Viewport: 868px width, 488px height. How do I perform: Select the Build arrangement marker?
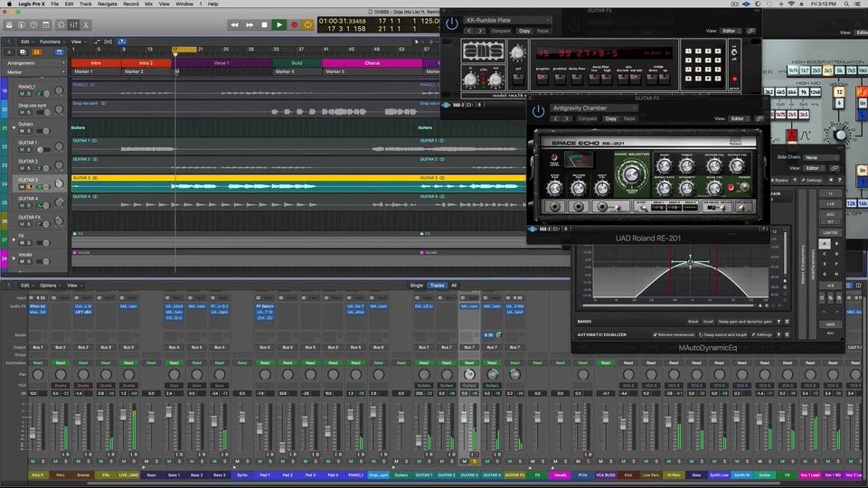pos(297,63)
